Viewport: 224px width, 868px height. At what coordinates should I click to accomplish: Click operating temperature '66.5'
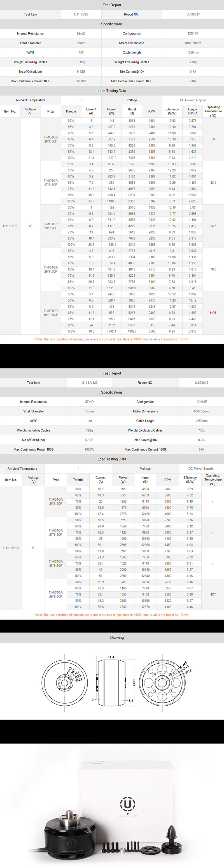[213, 226]
